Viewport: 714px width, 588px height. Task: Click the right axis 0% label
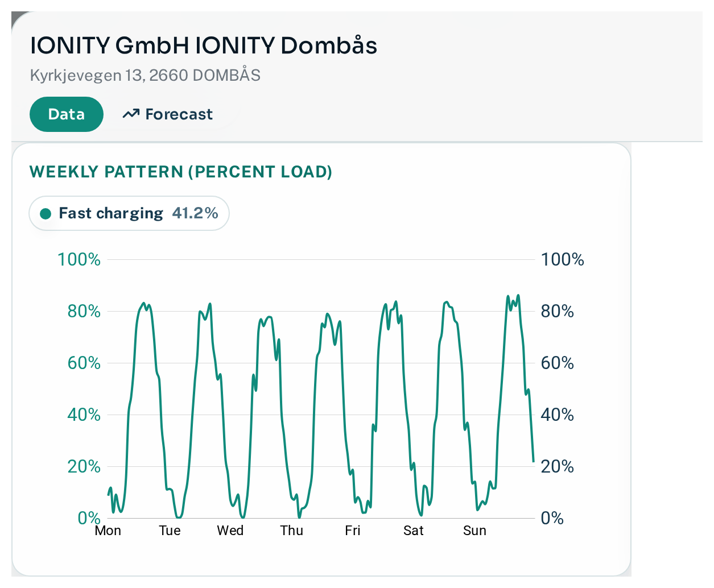click(552, 519)
